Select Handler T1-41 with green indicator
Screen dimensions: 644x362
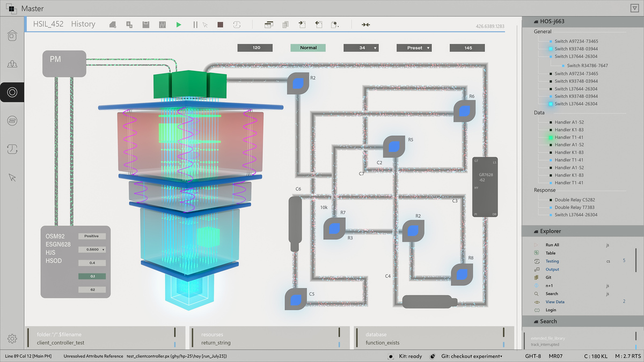(x=568, y=137)
